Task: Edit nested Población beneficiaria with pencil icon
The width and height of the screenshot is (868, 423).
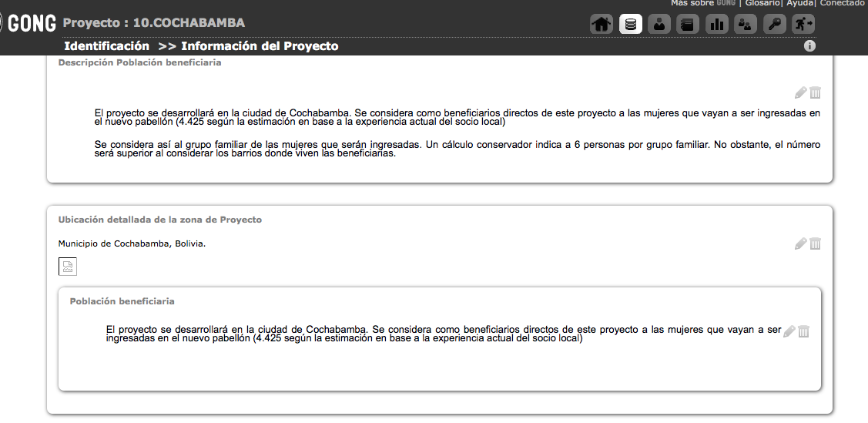Action: (x=789, y=331)
